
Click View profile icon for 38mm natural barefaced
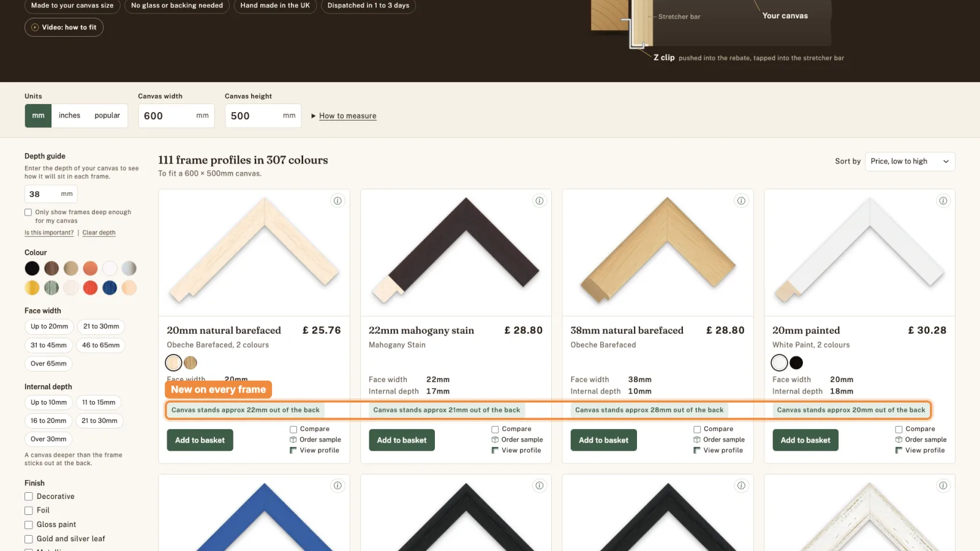697,451
